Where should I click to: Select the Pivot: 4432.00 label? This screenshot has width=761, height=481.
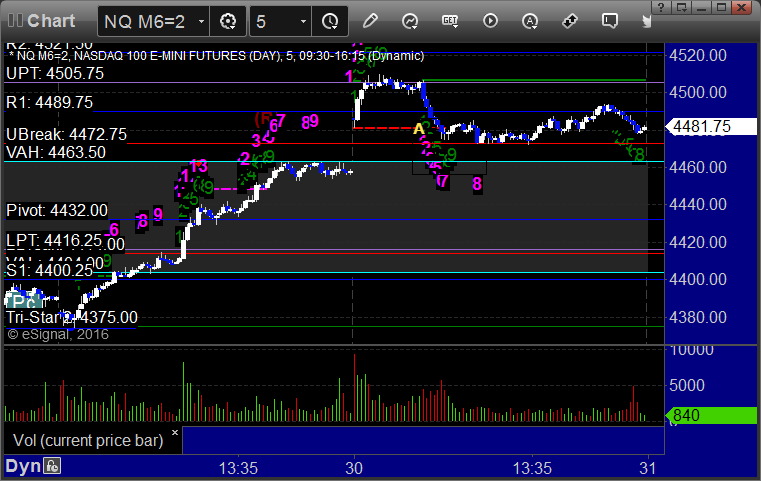click(x=57, y=211)
